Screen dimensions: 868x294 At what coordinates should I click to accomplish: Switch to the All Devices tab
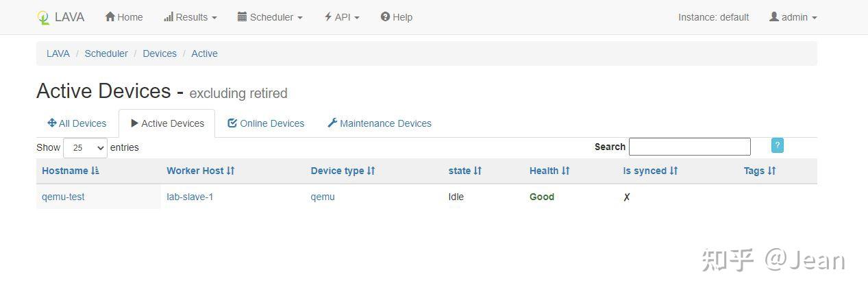(x=77, y=123)
